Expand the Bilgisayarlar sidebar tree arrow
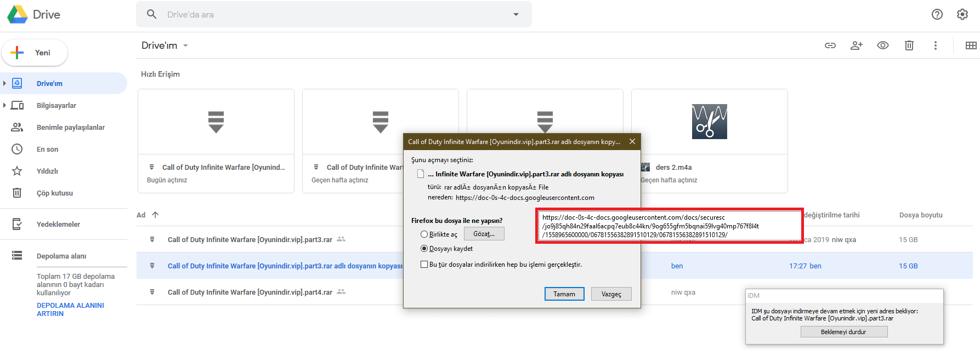Viewport: 980px width, 350px height. click(4, 105)
